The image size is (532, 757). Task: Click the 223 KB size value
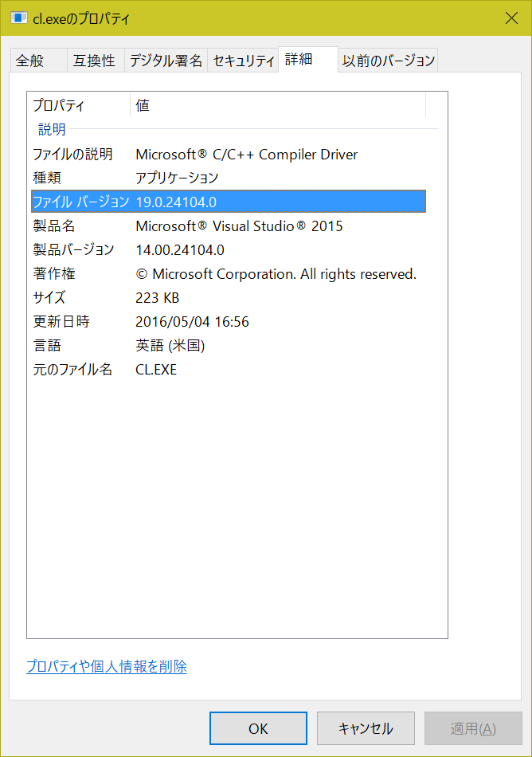(x=157, y=298)
